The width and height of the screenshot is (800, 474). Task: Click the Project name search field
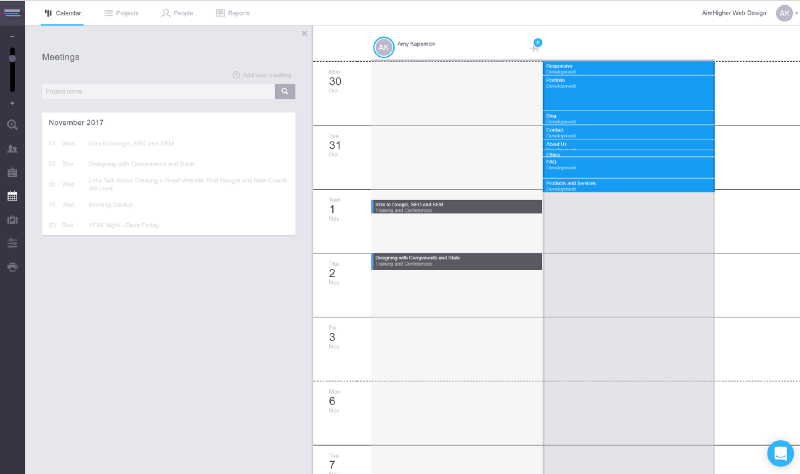158,91
